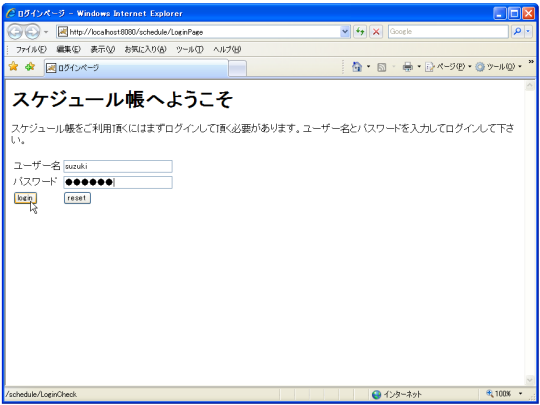Viewport: 540px width, 405px height.
Task: Close the Internet Explorer window
Action: (528, 14)
